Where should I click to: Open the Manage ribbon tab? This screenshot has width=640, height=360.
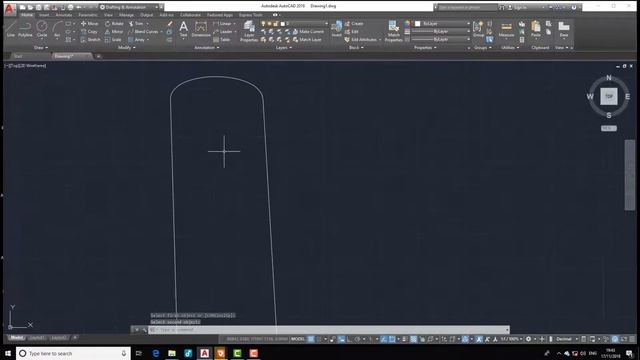point(127,15)
